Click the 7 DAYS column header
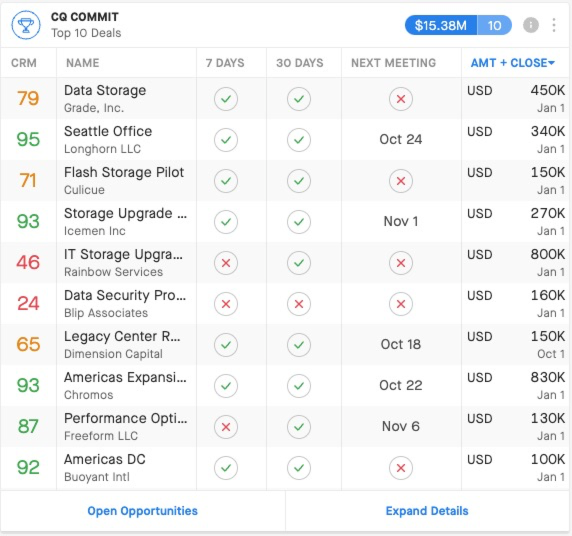Image resolution: width=572 pixels, height=536 pixels. (225, 63)
